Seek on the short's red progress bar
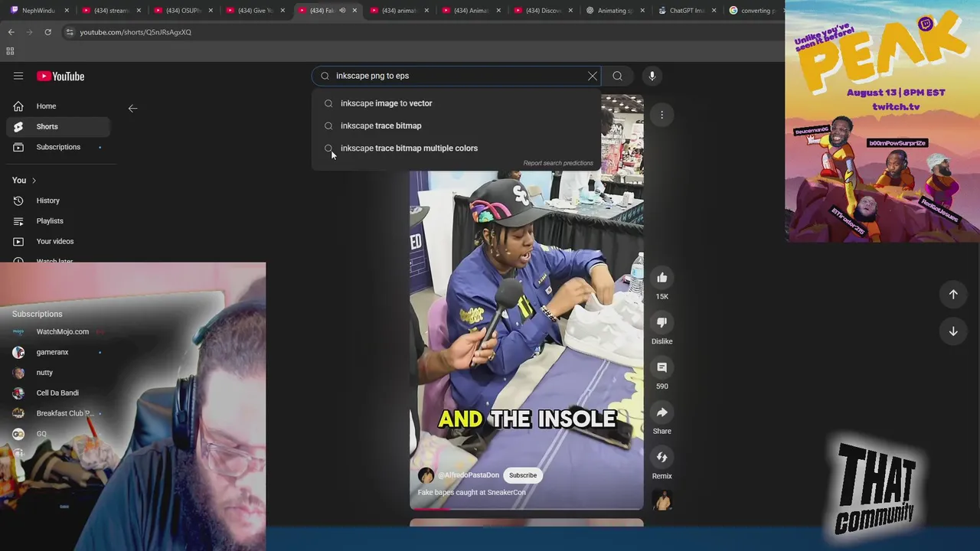 [x=527, y=508]
